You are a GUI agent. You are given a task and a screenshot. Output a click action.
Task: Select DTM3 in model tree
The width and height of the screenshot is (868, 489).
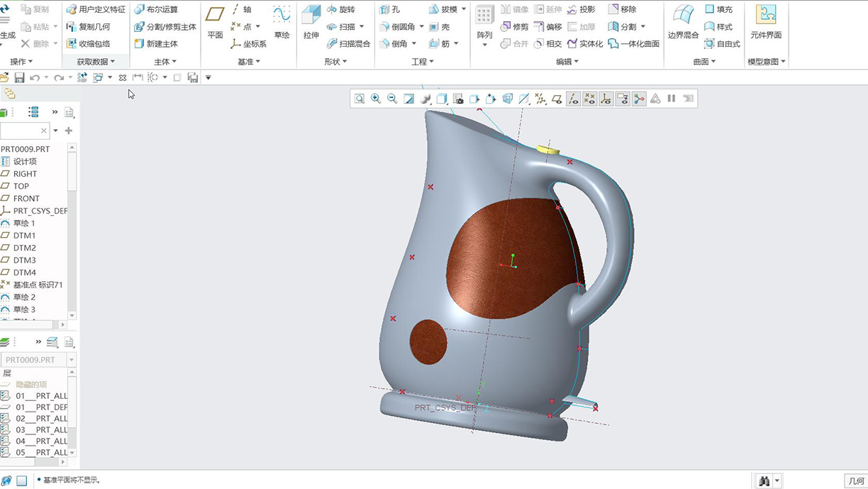[24, 260]
